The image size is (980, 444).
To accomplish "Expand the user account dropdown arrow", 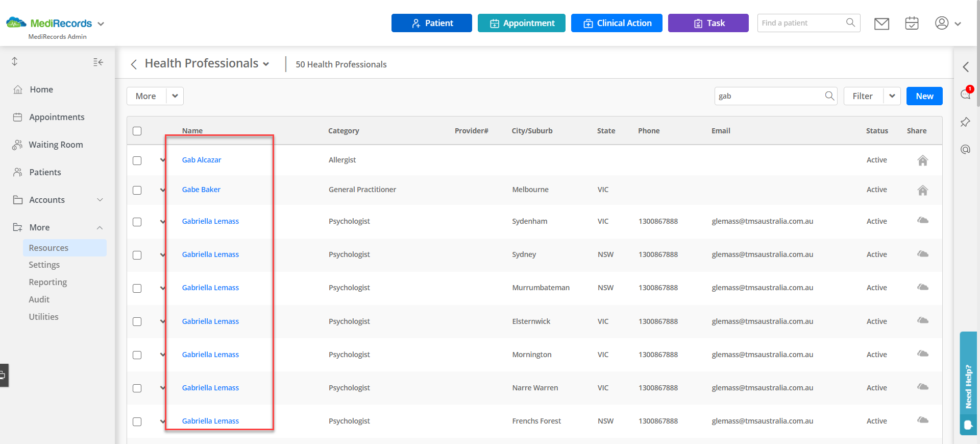I will tap(958, 24).
